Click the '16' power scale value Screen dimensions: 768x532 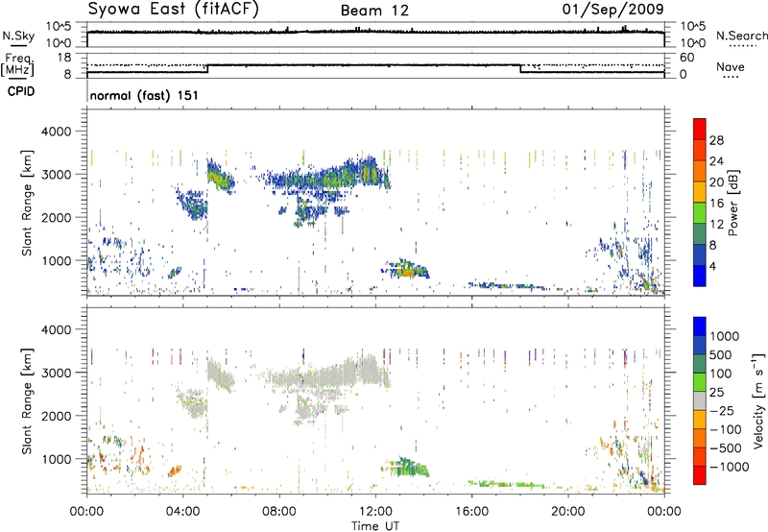[x=716, y=204]
